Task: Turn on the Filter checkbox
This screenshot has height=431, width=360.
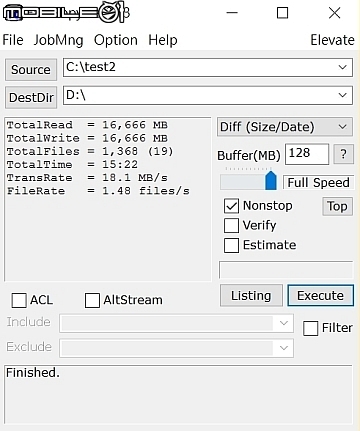Action: [310, 328]
